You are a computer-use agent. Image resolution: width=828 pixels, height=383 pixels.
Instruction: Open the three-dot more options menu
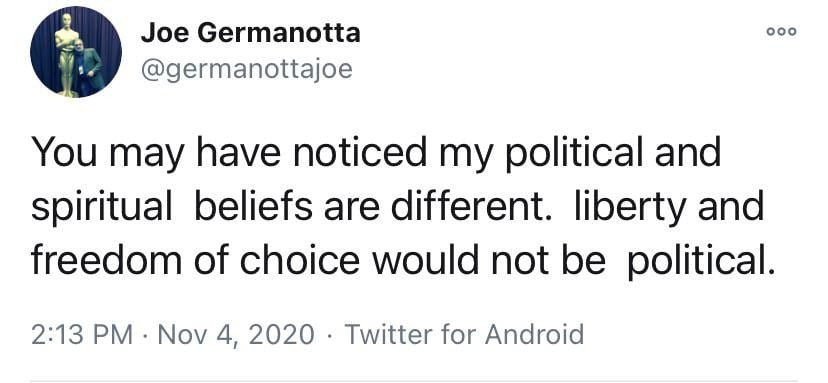[782, 32]
